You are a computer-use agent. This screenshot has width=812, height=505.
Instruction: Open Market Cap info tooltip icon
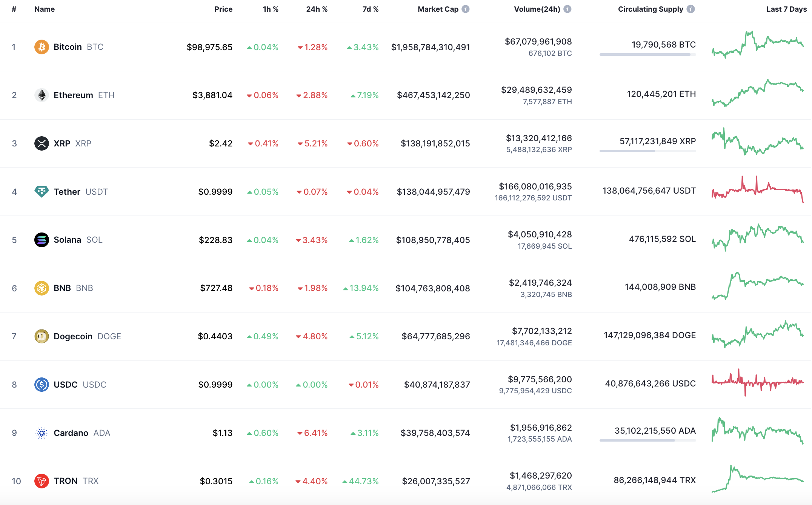466,9
